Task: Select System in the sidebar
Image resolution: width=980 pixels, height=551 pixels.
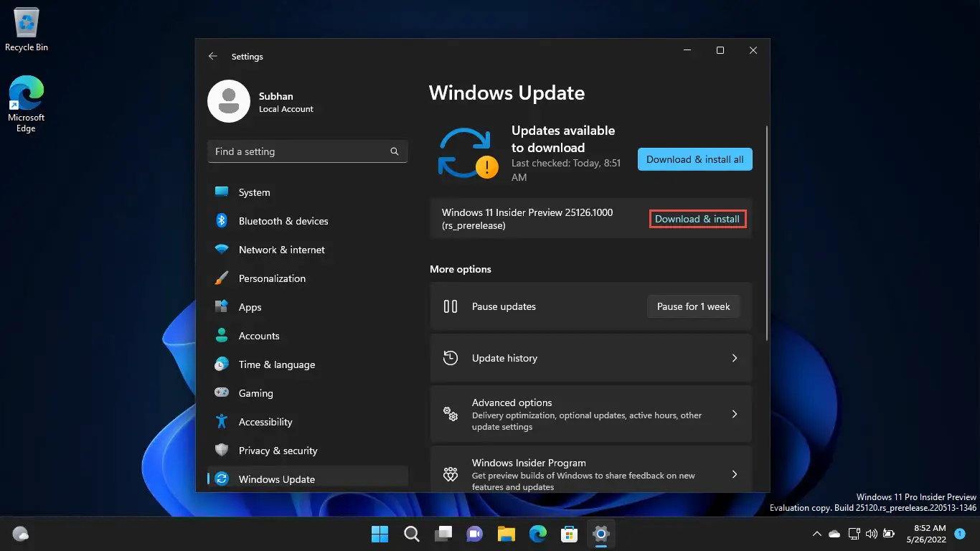Action: point(308,192)
